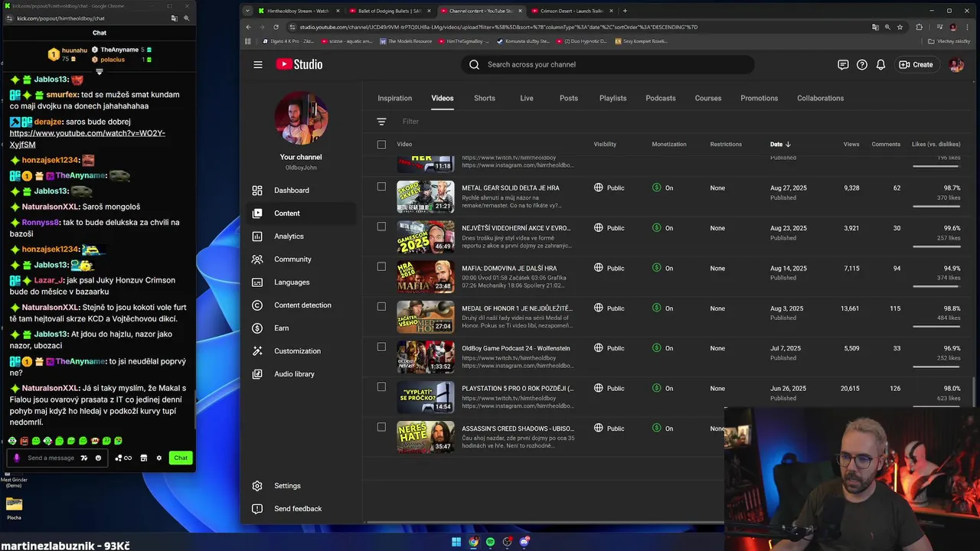This screenshot has width=980, height=551.
Task: Select the PlayStation 5 Pro video checkbox
Action: 381,387
